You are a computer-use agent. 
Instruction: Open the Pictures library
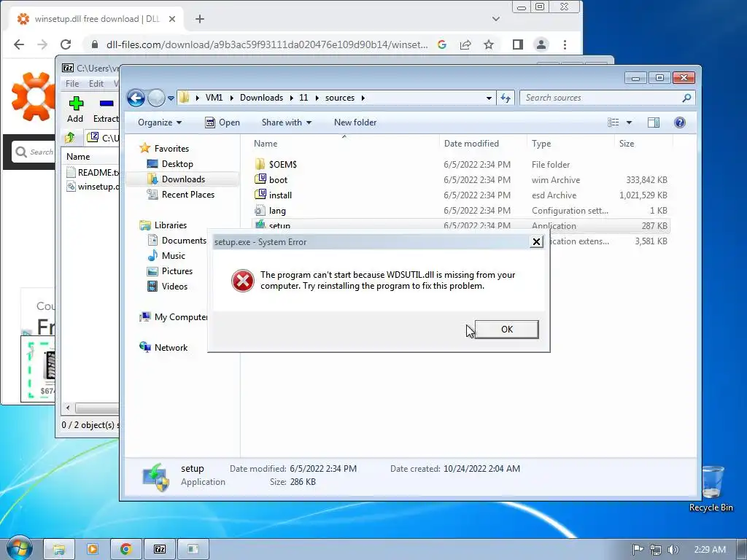tap(177, 271)
